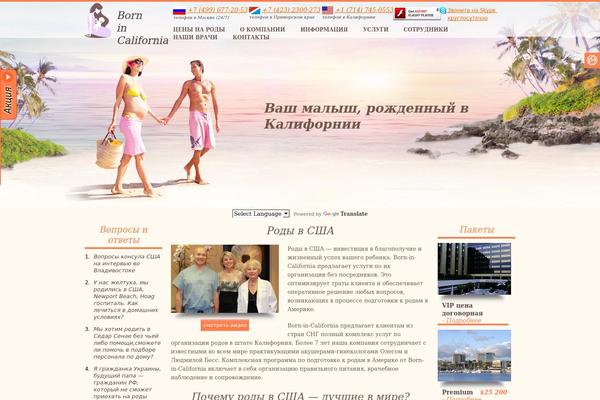600x400 pixels.
Task: Open the НАШИ ВРАЧИ menu item
Action: tap(195, 37)
